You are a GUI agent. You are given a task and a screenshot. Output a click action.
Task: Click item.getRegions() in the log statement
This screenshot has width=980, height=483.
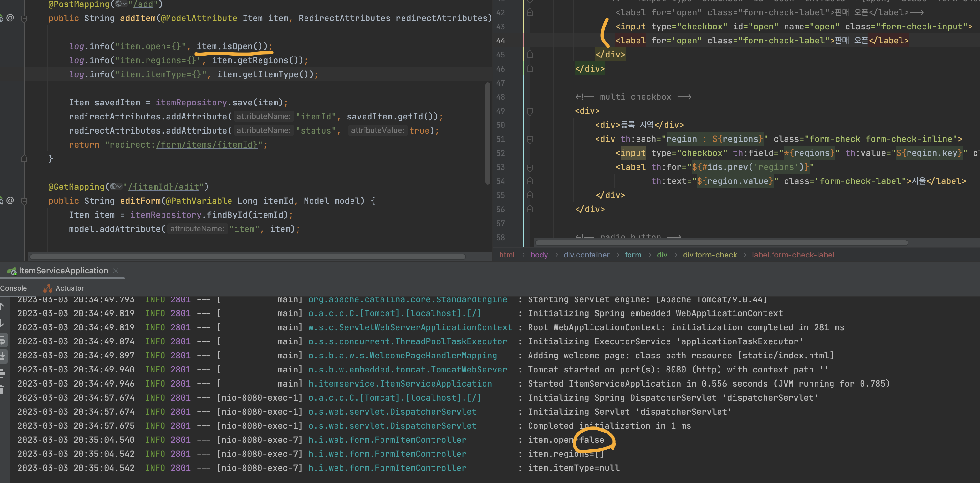[x=258, y=60]
